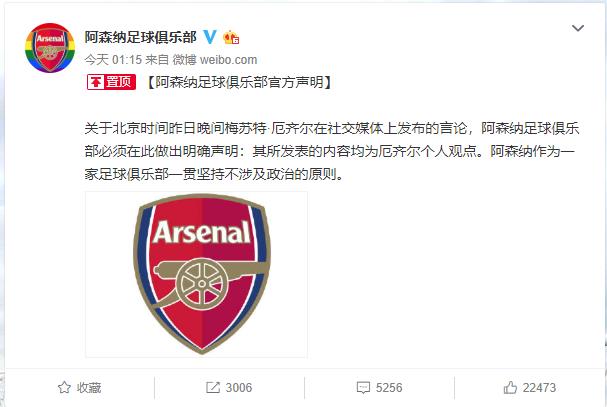Click the Arsenal rainbow profile avatar
The width and height of the screenshot is (607, 407).
(x=50, y=48)
